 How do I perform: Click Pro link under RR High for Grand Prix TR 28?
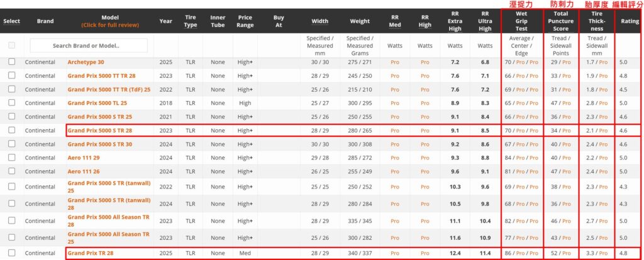coord(425,254)
